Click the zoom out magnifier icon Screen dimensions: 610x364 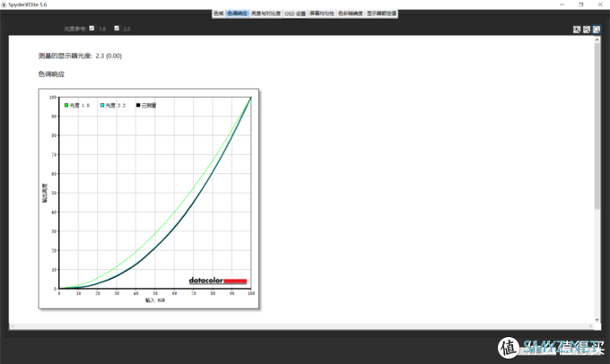coord(587,30)
